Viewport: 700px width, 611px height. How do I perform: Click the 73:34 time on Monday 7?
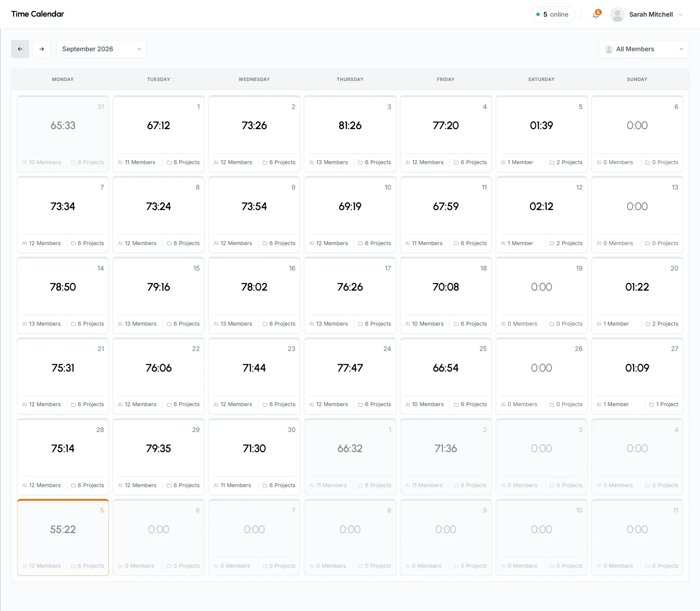[x=63, y=207]
